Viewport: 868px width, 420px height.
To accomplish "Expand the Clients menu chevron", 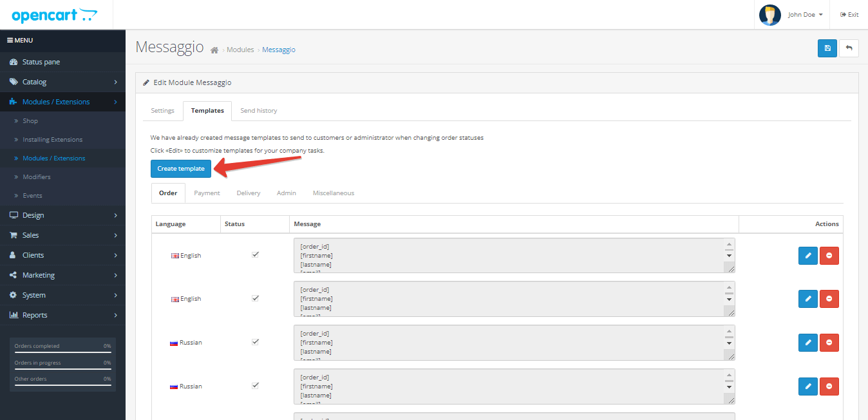I will 115,255.
